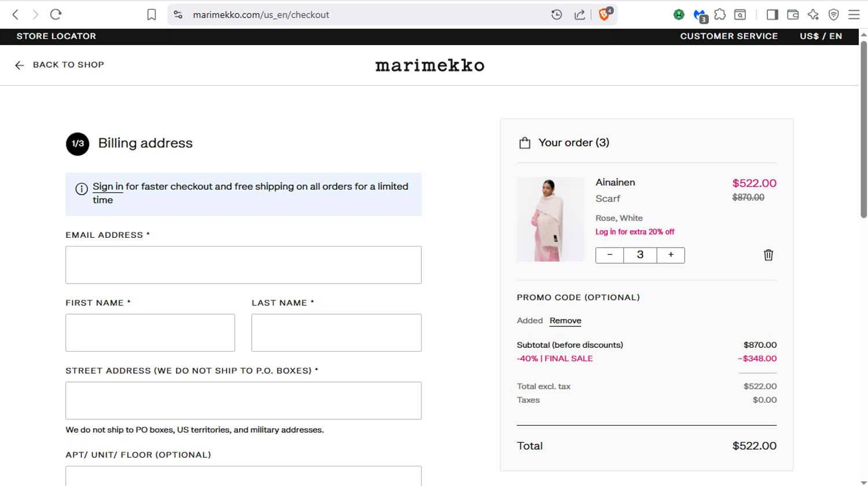Click the marimekko logo
Image resolution: width=868 pixels, height=486 pixels.
tap(430, 65)
